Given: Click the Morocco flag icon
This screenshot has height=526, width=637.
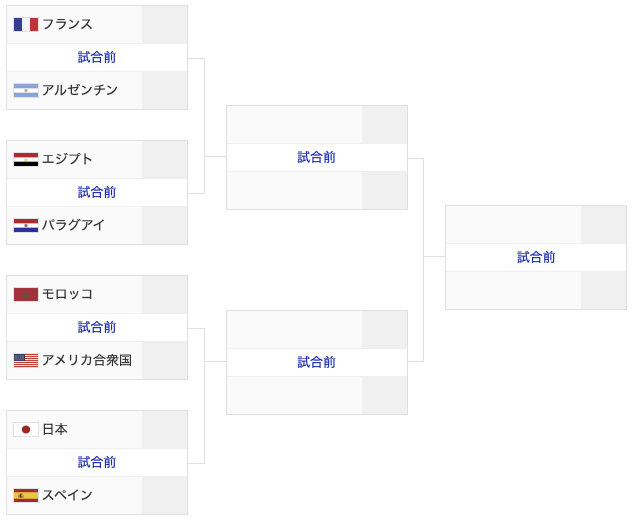Looking at the screenshot, I should point(26,294).
